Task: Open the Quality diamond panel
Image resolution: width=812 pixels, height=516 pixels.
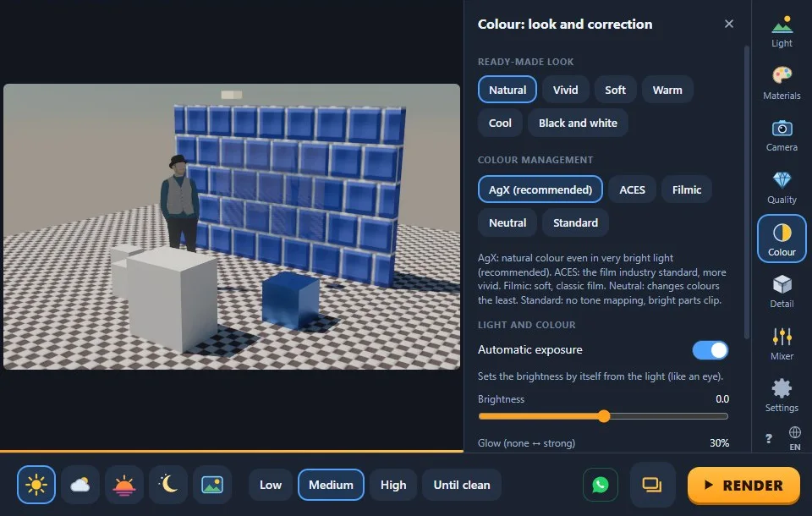Action: pyautogui.click(x=782, y=187)
